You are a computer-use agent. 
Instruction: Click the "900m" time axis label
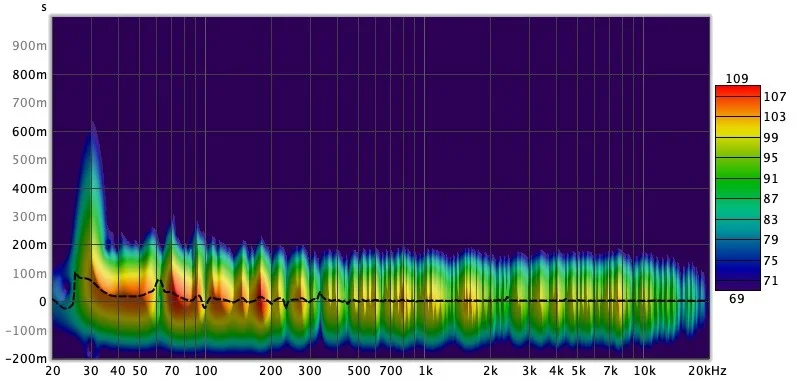pyautogui.click(x=30, y=46)
